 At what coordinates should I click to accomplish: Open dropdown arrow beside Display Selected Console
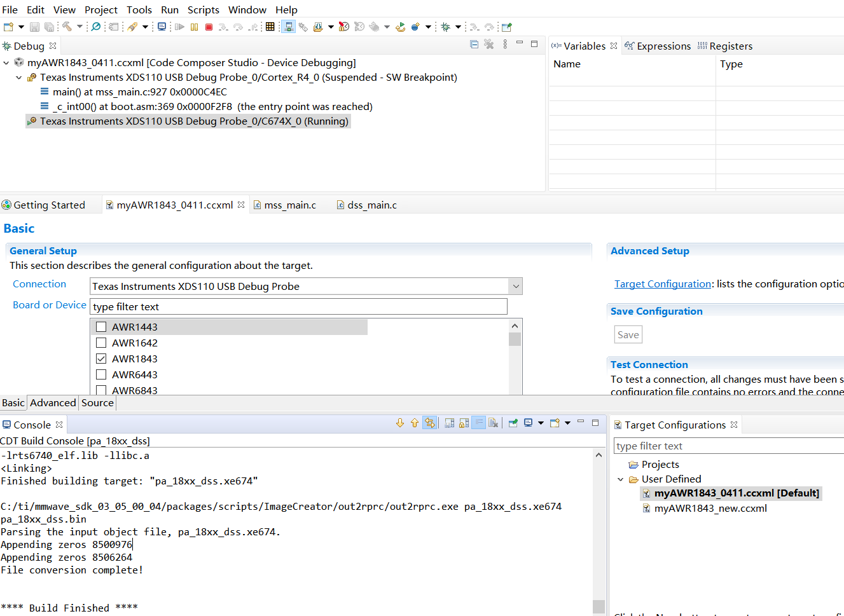pyautogui.click(x=541, y=423)
